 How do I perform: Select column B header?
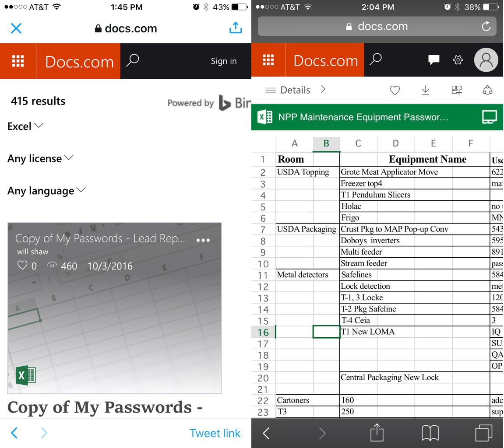(326, 143)
